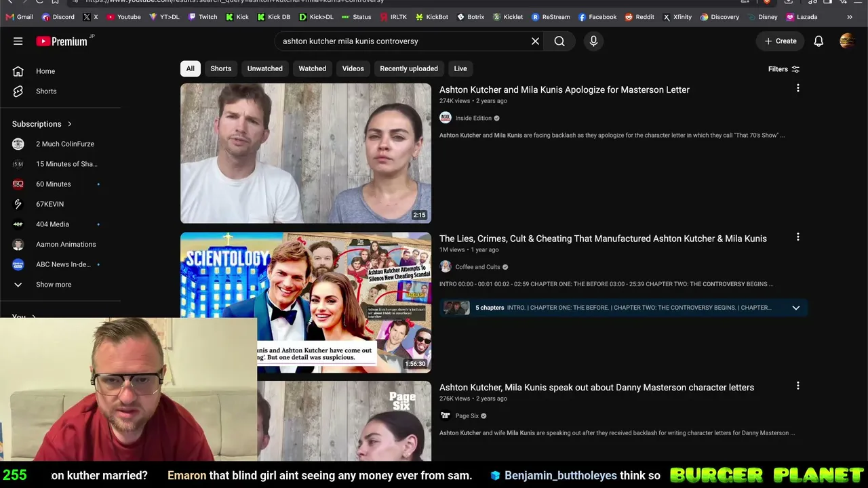Open 'Apologize for Masterson Letter' video title

pyautogui.click(x=564, y=89)
